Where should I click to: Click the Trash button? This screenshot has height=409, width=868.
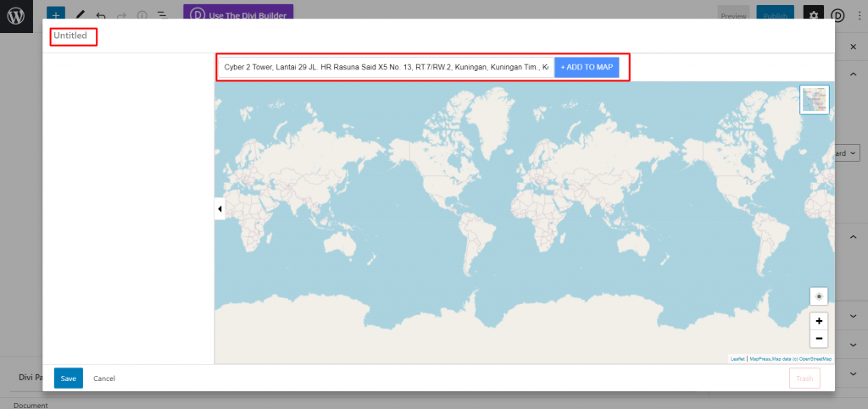[804, 379]
